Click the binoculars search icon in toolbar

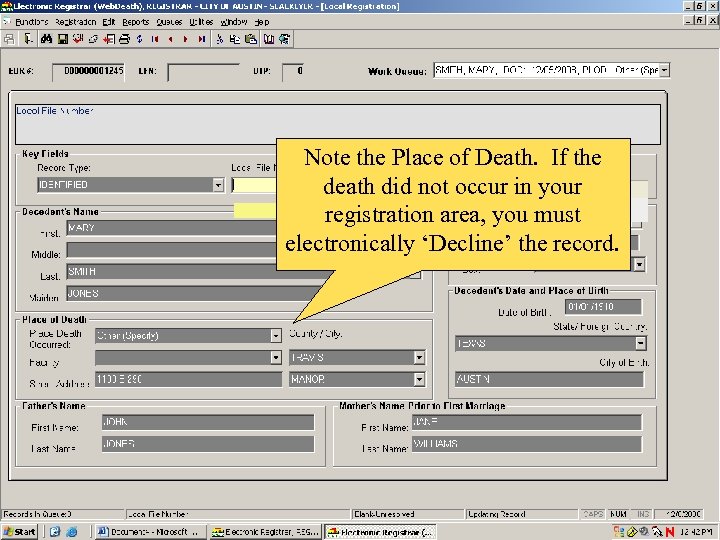point(46,39)
